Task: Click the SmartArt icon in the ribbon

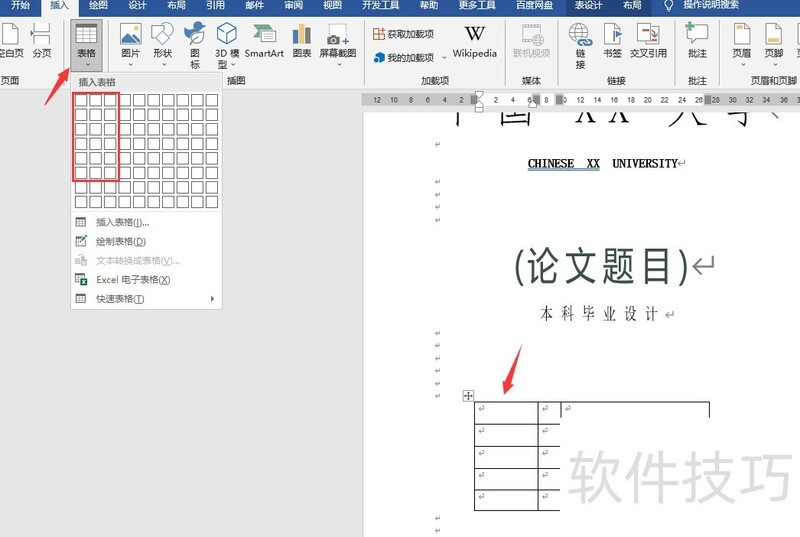Action: [264, 41]
